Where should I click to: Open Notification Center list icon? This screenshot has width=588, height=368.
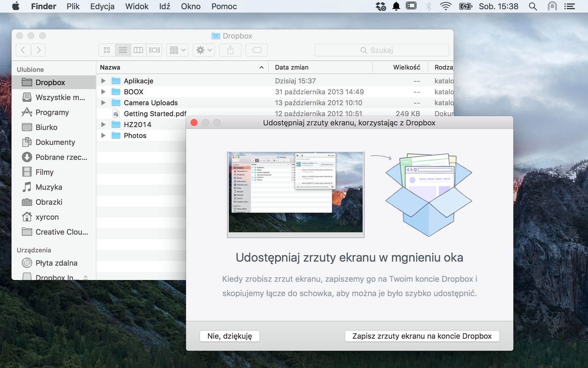point(569,6)
